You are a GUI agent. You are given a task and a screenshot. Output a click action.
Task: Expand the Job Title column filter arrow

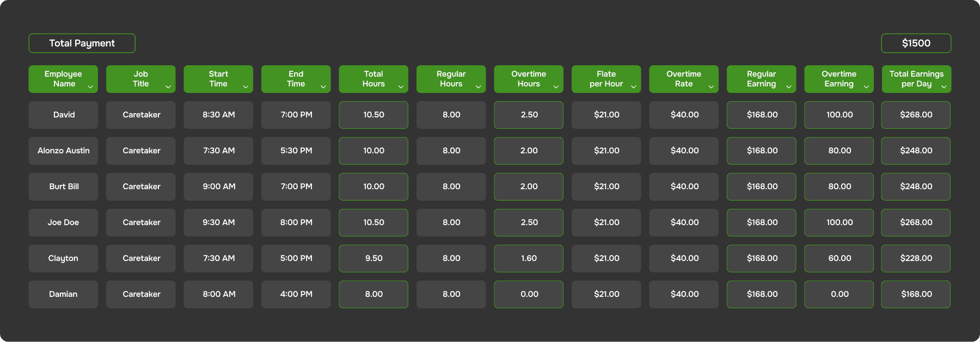pos(168,87)
